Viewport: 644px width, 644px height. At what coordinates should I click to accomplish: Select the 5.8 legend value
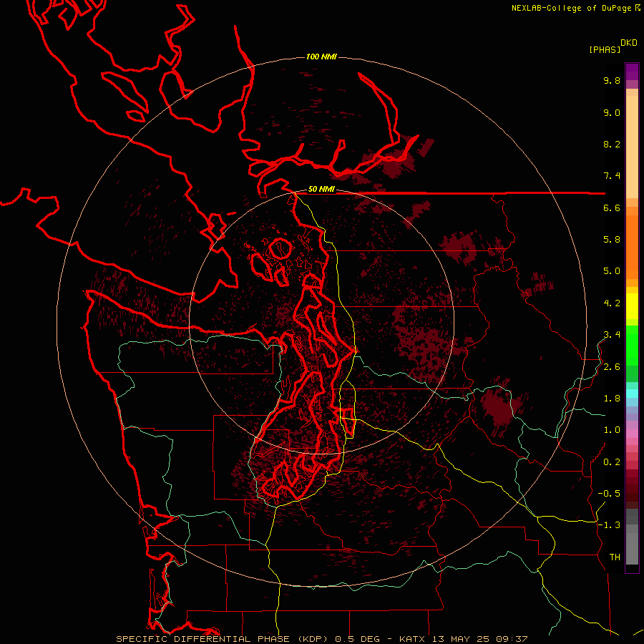(612, 240)
